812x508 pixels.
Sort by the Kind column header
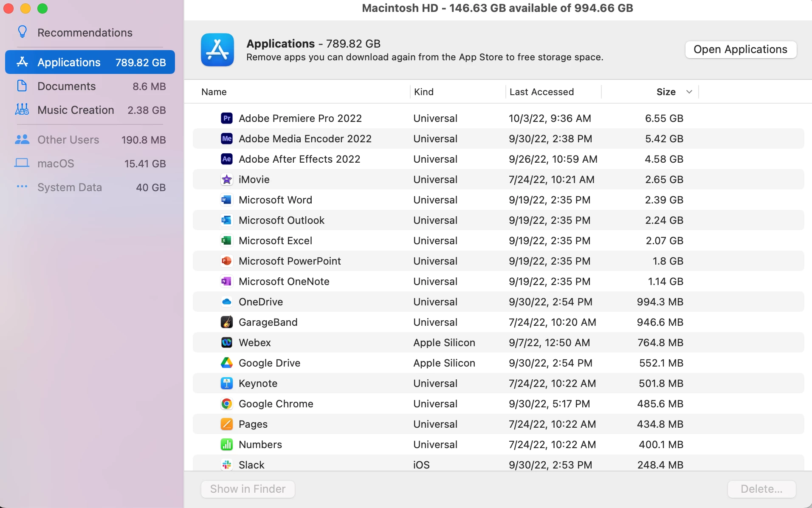coord(424,92)
